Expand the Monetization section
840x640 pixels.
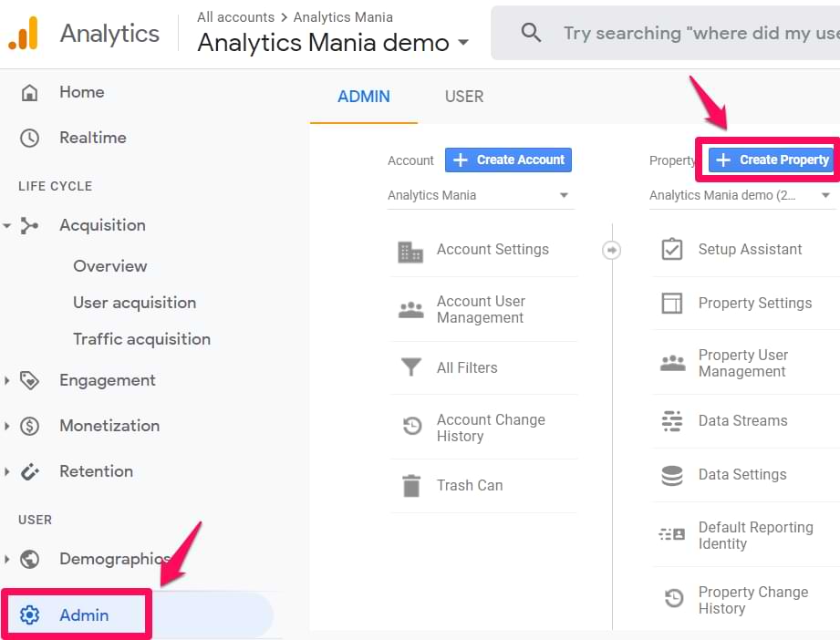click(x=109, y=426)
